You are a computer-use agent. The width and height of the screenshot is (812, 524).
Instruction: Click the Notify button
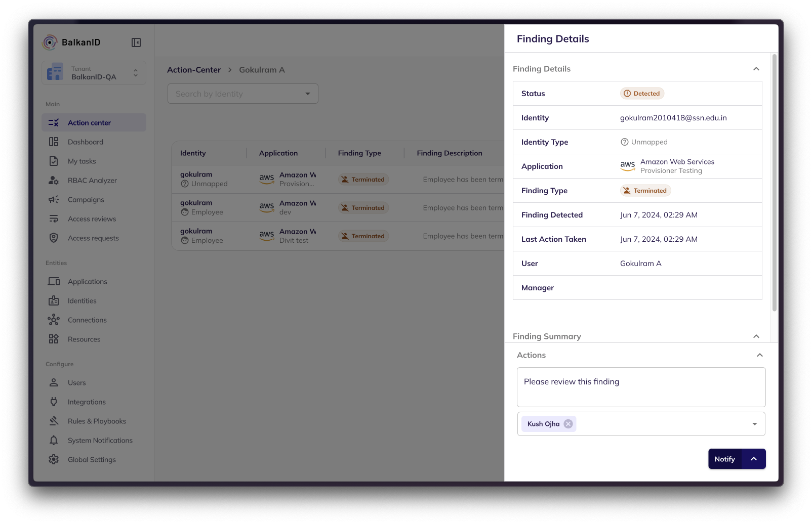tap(724, 459)
